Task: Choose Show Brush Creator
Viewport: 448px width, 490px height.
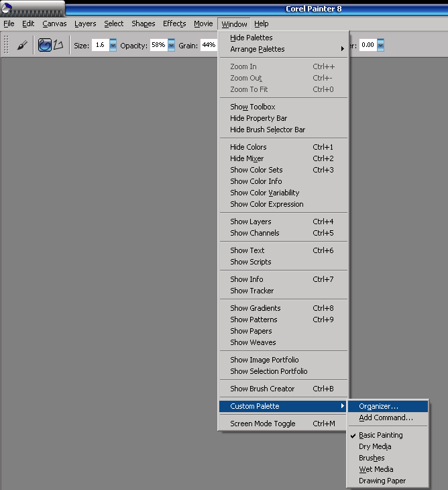Action: (284, 389)
